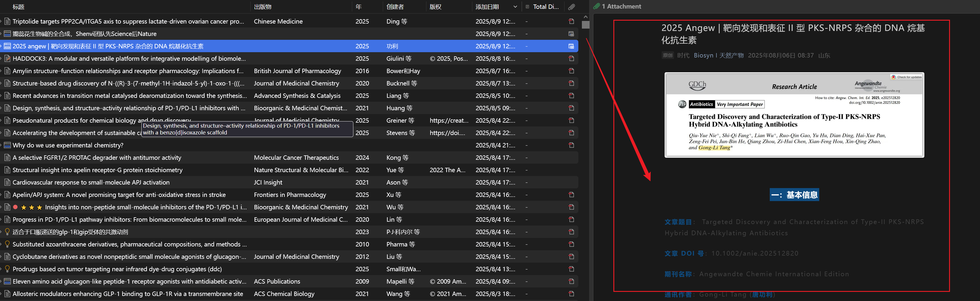Screen dimensions: 980x301
Task: Open the PDF icon for Why do we use experimental chemistry?
Action: [571, 145]
